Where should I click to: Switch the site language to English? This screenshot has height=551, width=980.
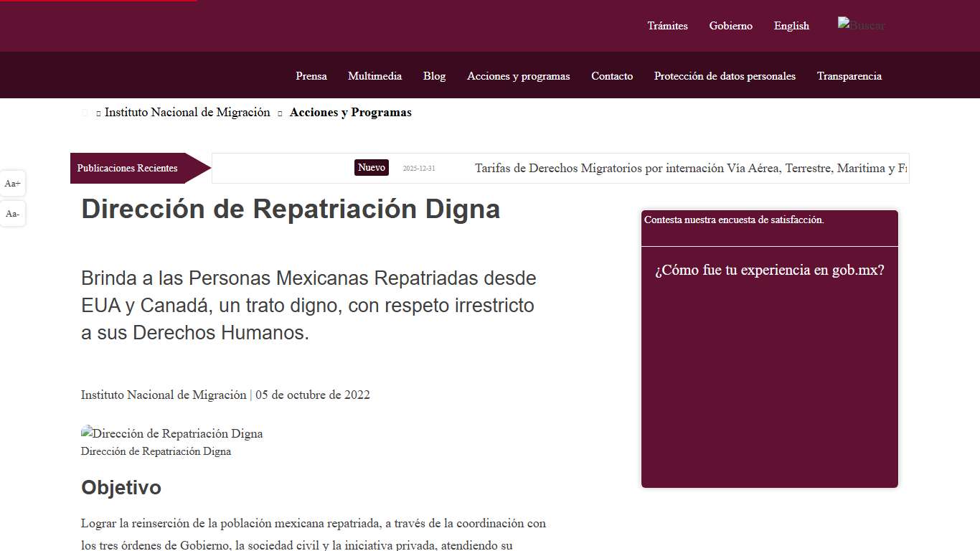[x=791, y=26]
